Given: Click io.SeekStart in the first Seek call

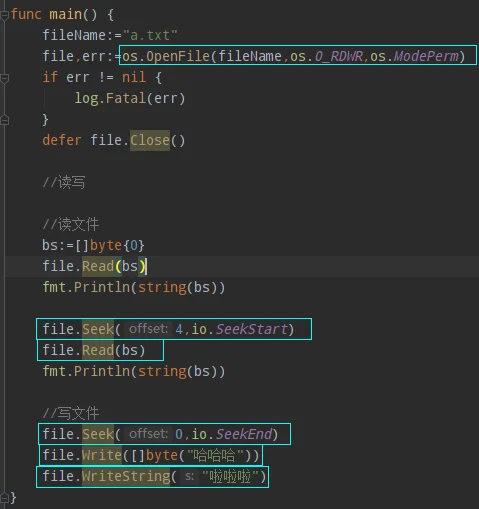Looking at the screenshot, I should click(x=240, y=329).
